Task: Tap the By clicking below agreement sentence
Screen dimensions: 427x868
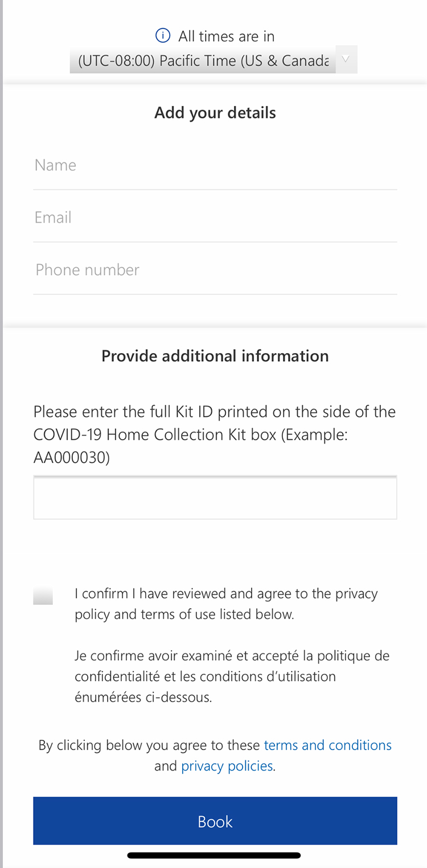Action: tap(215, 755)
